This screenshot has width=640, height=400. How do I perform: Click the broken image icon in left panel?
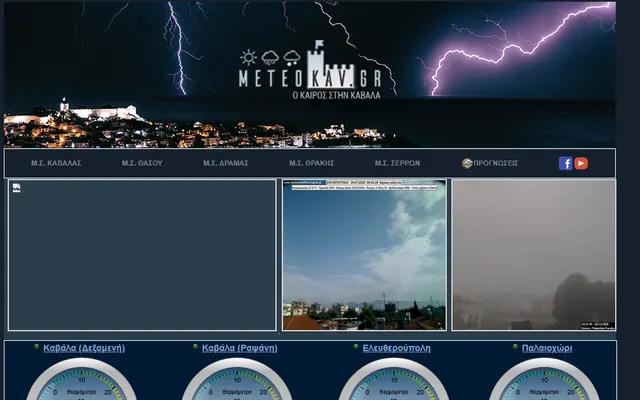16,188
